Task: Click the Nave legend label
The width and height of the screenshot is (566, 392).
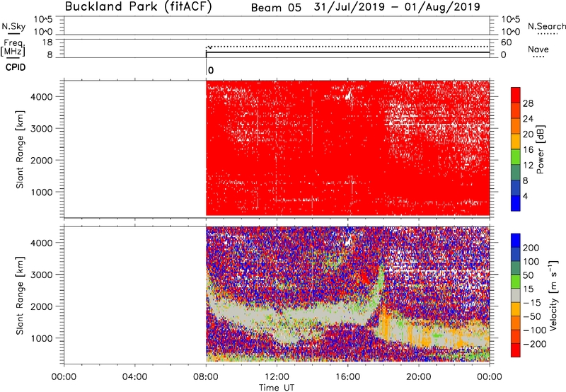Action: point(538,49)
